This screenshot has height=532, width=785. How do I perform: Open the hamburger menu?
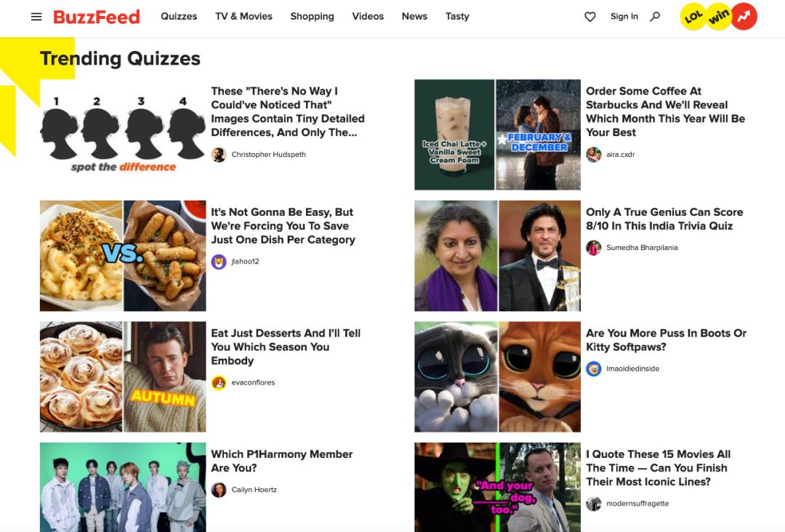click(x=36, y=17)
